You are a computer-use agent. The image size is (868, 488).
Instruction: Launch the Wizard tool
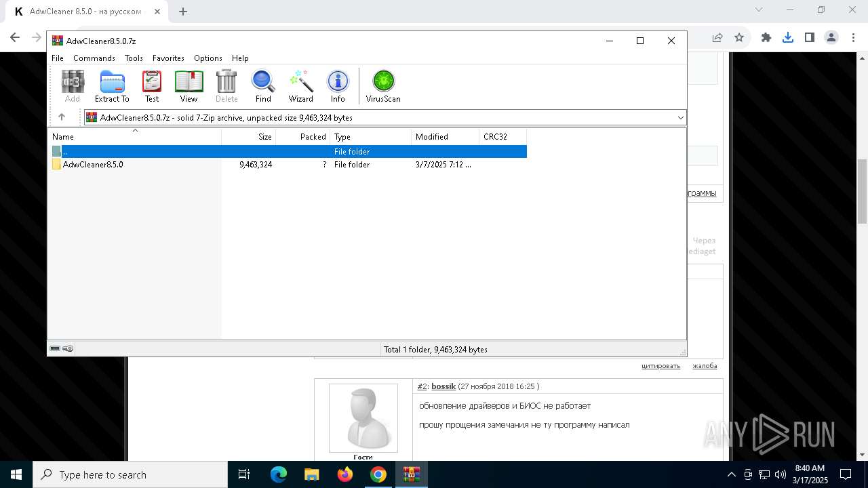click(x=300, y=86)
